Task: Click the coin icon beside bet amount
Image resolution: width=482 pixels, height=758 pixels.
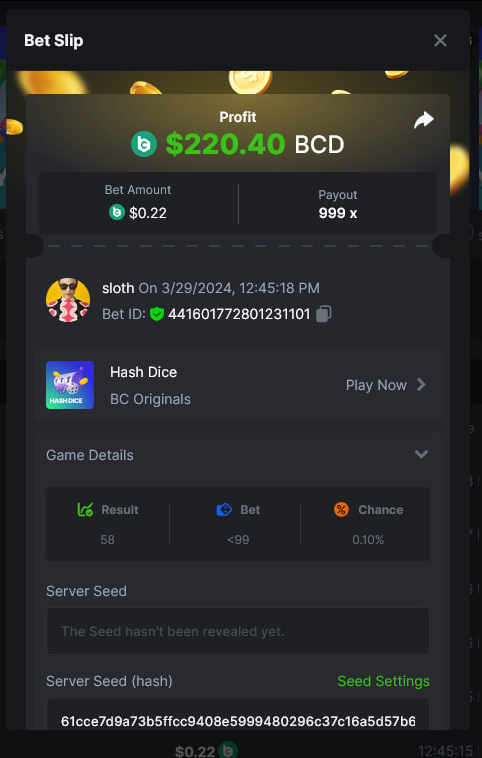Action: point(117,212)
